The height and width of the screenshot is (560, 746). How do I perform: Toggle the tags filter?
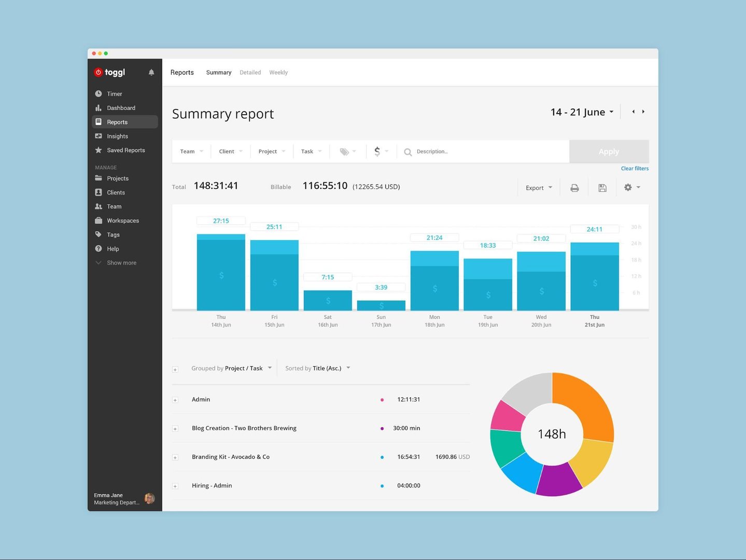pos(347,151)
